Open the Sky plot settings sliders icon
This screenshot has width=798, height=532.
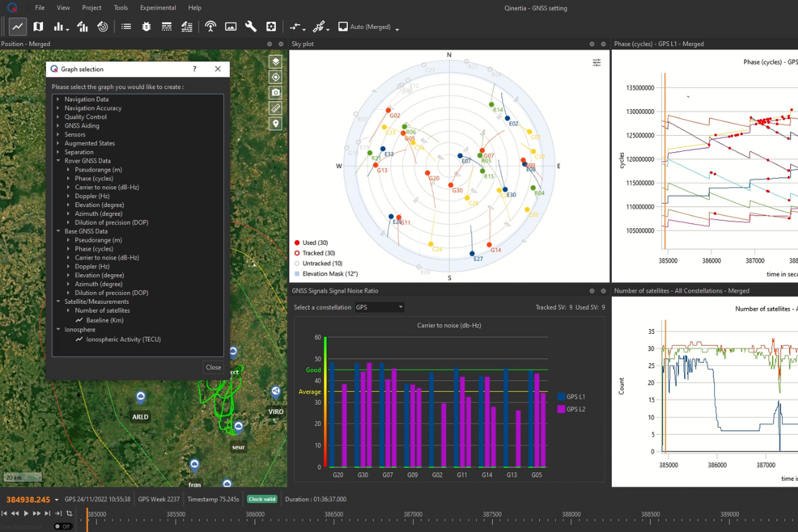point(597,63)
